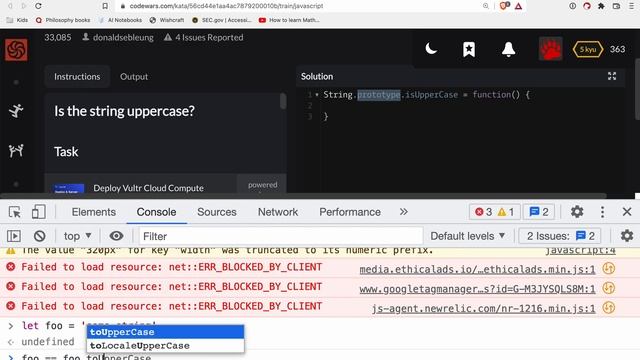Click the 5 kyu rank badge

pos(588,49)
